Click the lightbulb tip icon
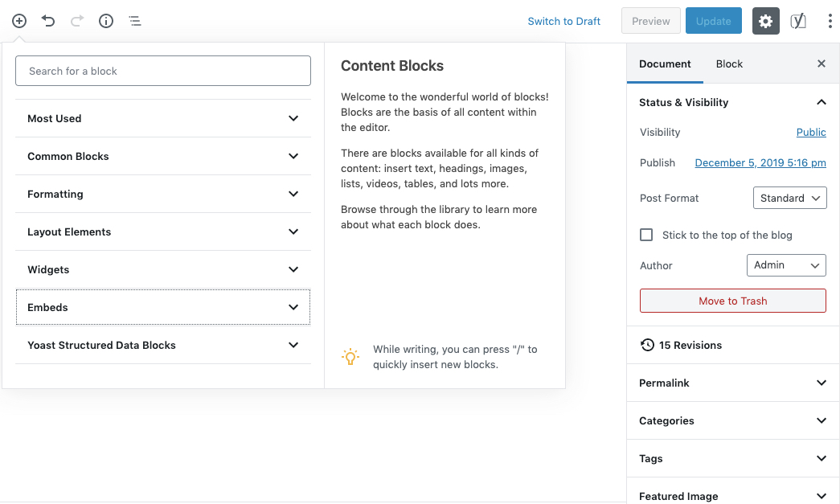This screenshot has width=840, height=504. tap(350, 356)
